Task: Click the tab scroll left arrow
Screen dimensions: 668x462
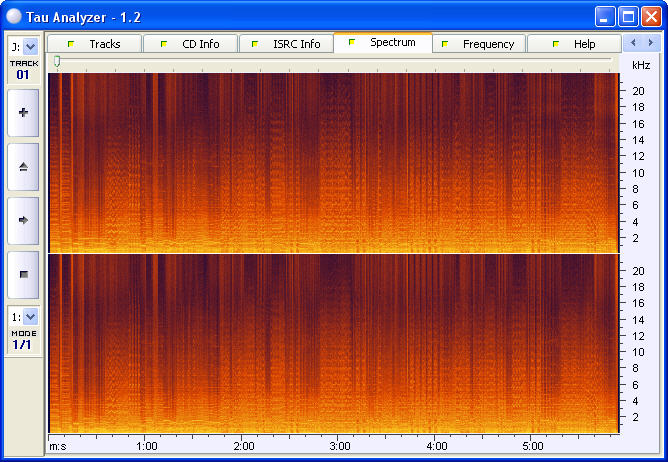Action: 632,43
